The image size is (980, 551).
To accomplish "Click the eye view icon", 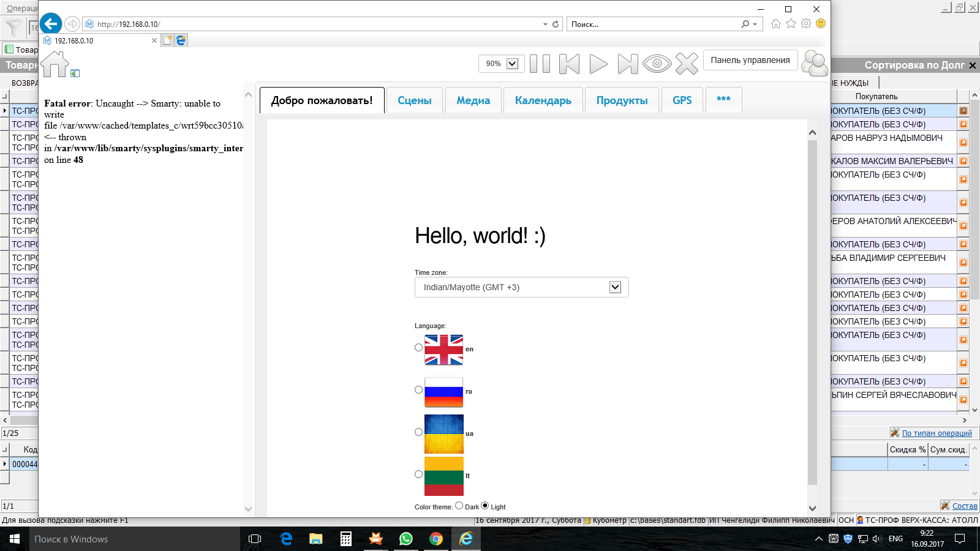I will 657,64.
